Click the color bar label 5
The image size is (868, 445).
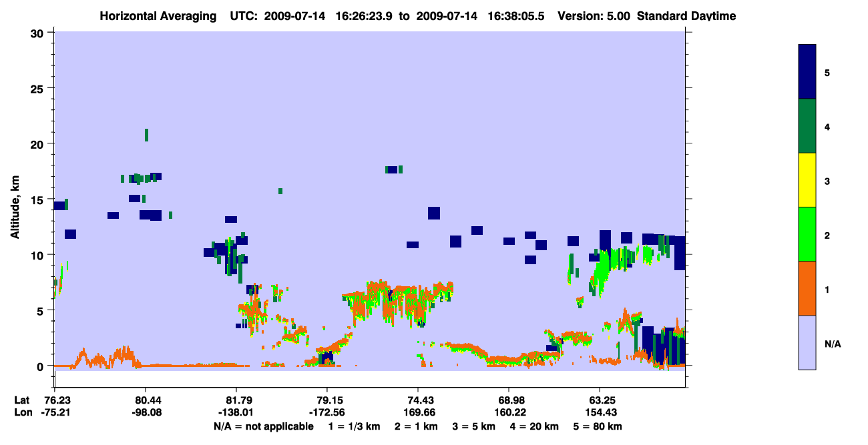pos(827,72)
